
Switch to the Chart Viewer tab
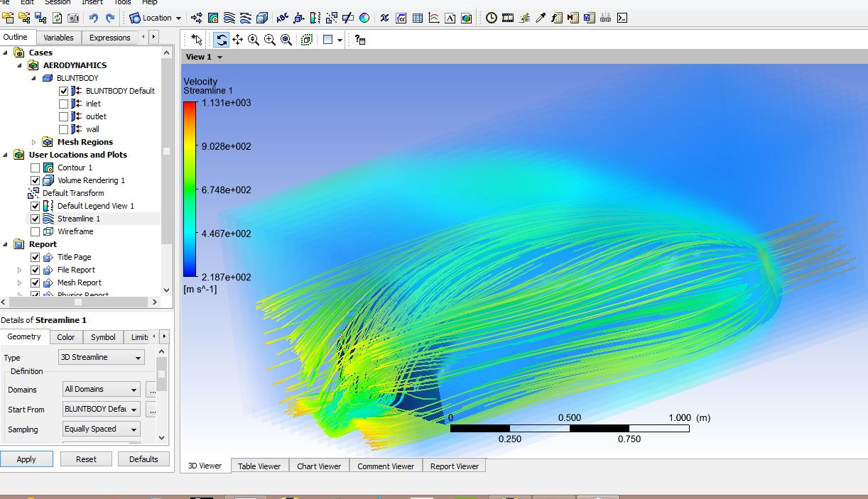pos(319,466)
